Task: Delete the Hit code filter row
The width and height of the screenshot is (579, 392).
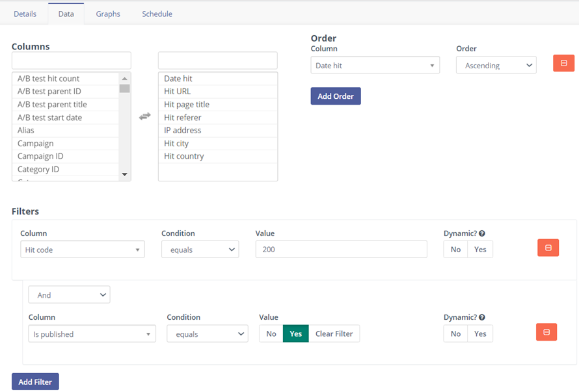Action: [548, 248]
